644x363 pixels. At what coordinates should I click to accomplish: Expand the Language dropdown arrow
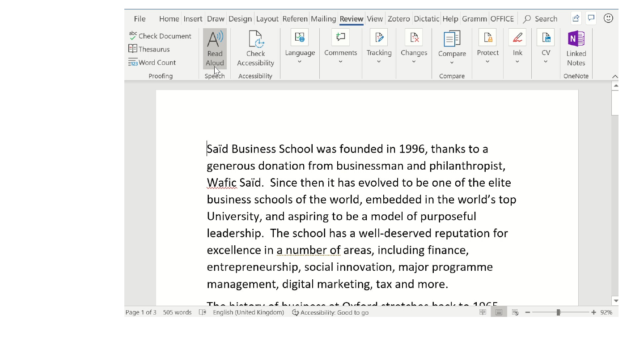[300, 62]
